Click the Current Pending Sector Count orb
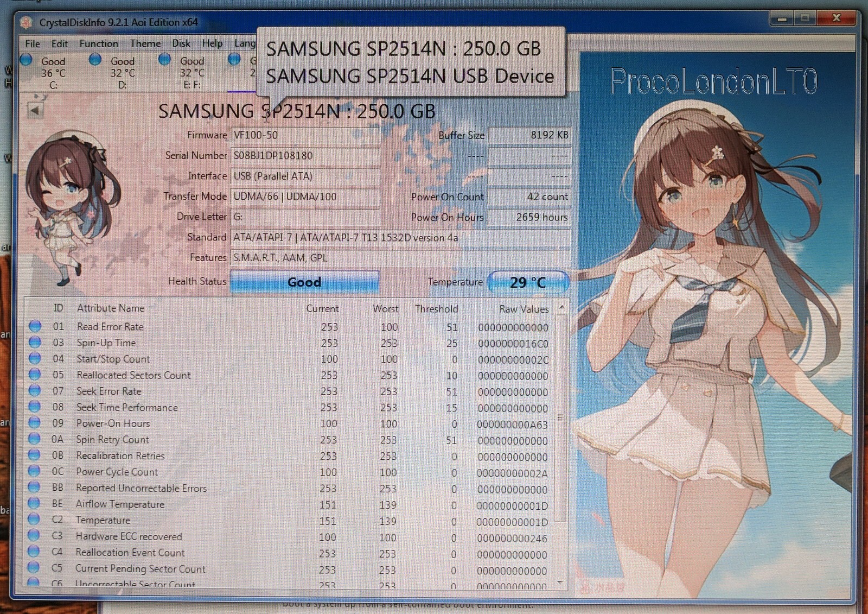This screenshot has height=614, width=868. pyautogui.click(x=34, y=567)
